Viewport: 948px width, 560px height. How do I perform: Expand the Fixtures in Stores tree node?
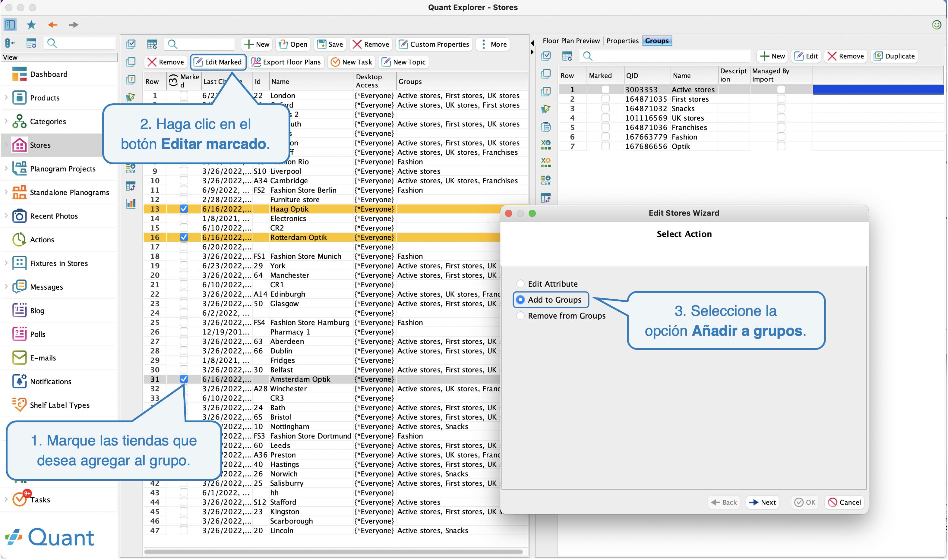[6, 263]
